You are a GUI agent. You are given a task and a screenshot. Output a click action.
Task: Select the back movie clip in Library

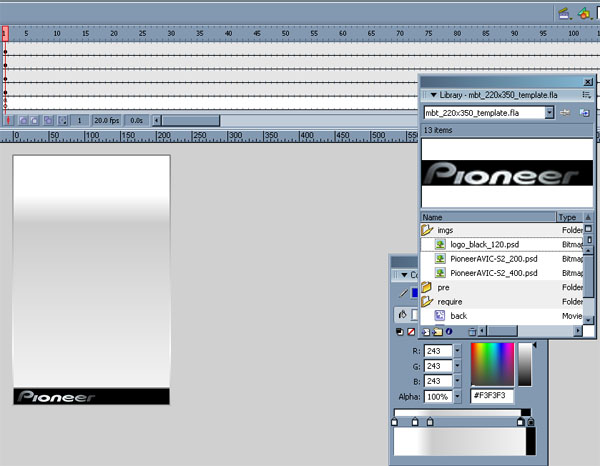tap(502, 316)
